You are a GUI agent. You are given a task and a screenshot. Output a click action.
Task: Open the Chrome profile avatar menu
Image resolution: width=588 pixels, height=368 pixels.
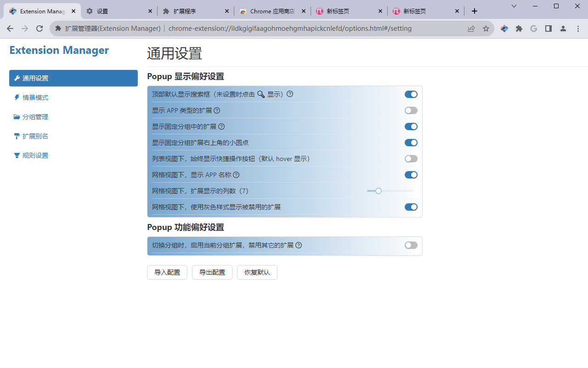coord(563,29)
